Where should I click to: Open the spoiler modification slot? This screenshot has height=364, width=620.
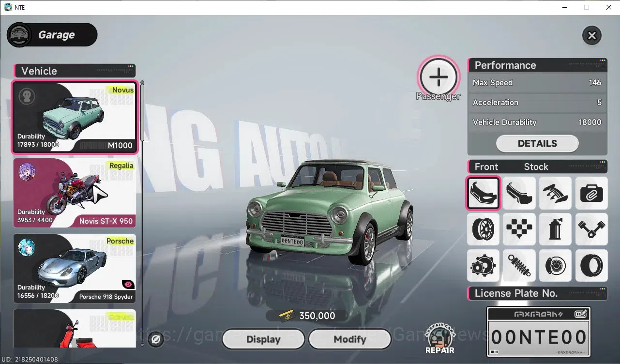point(555,193)
